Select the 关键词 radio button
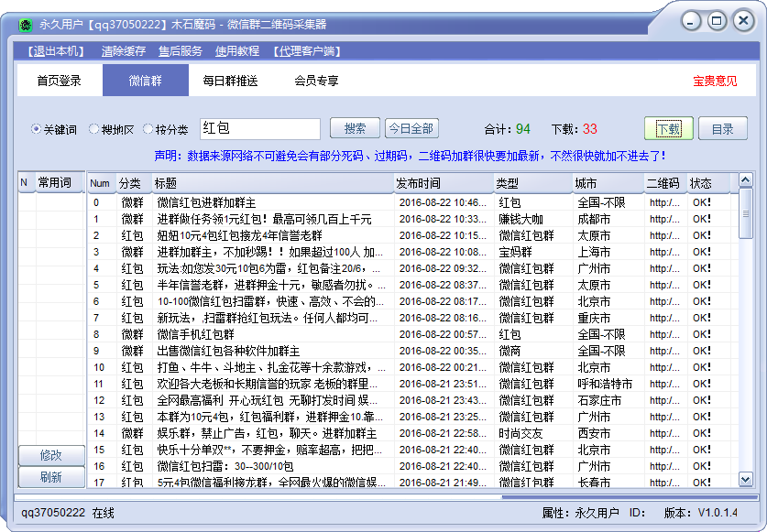This screenshot has width=767, height=532. coord(38,129)
